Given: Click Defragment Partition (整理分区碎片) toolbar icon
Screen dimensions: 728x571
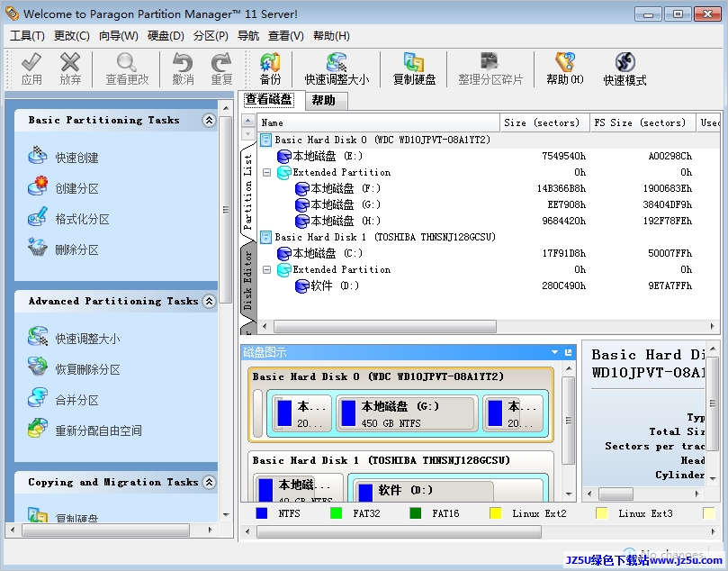Looking at the screenshot, I should [x=490, y=62].
